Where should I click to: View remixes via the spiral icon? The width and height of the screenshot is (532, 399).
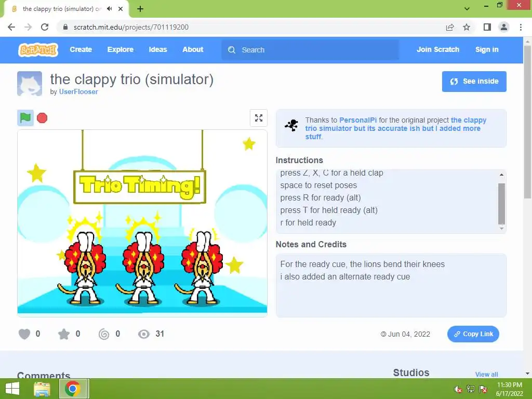coord(104,334)
